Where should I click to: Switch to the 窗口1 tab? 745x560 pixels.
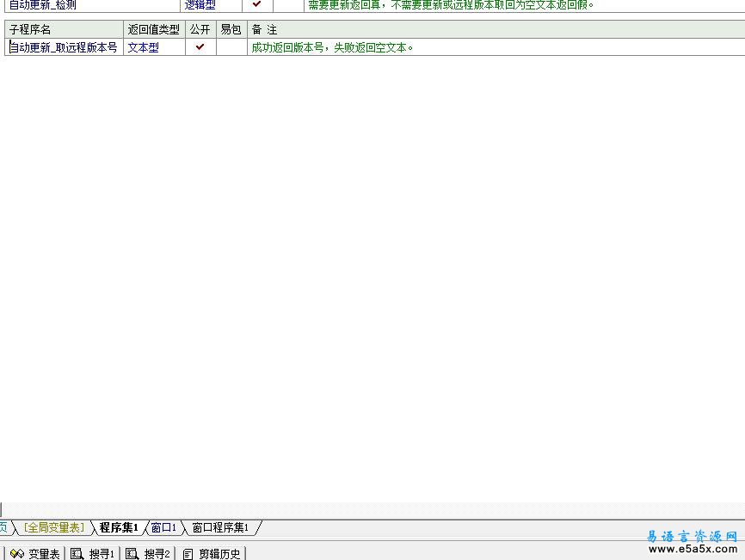tap(163, 527)
